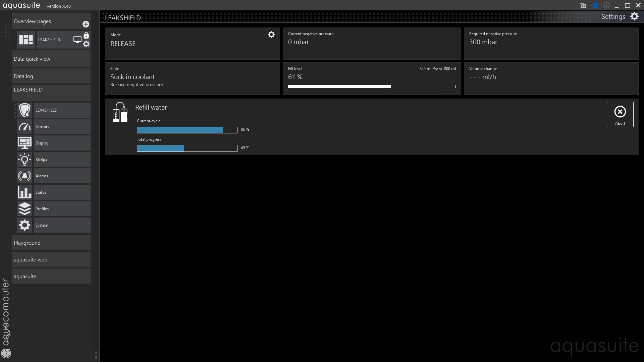Screen dimensions: 644x362
Task: Open LEAKSHIELD overview page gear settings
Action: (x=86, y=44)
